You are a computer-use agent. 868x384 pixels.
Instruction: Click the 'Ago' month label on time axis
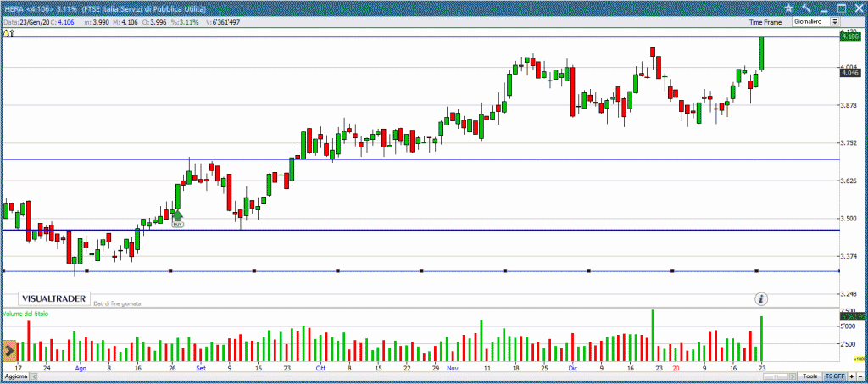[x=81, y=368]
